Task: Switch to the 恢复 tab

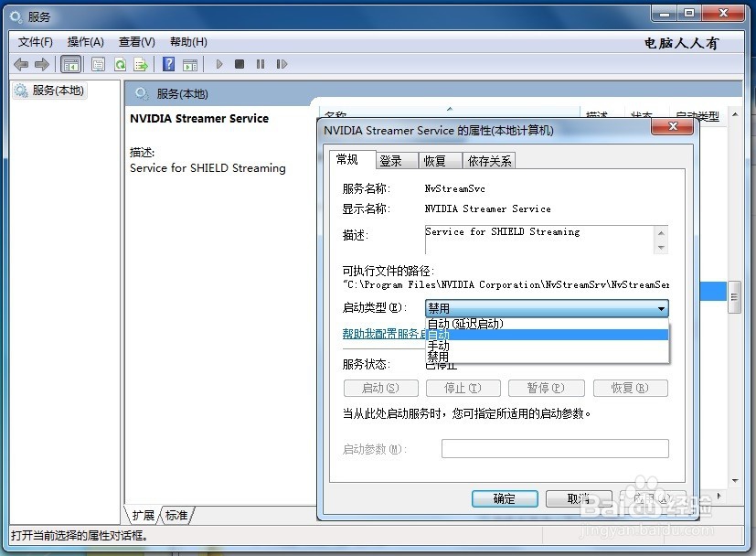Action: coord(441,161)
